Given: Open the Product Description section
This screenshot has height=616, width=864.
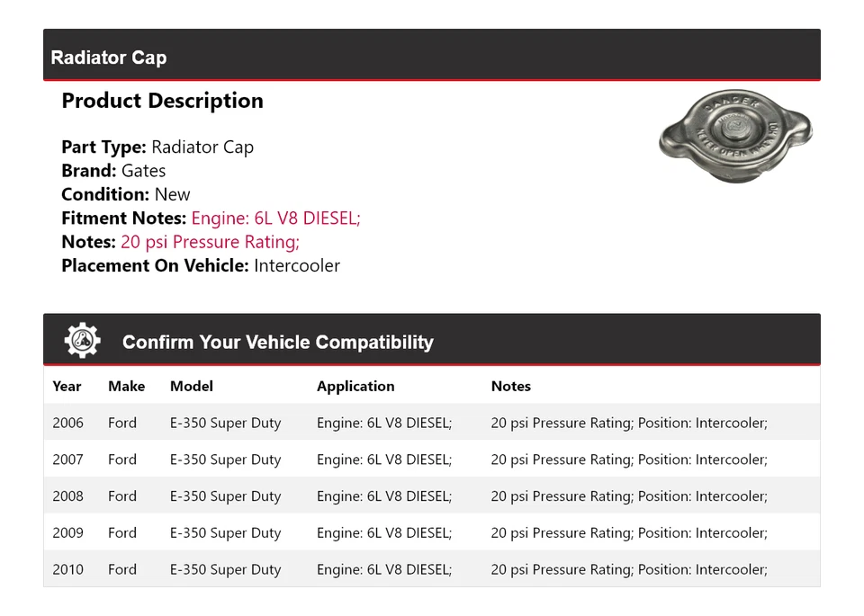Looking at the screenshot, I should 162,100.
